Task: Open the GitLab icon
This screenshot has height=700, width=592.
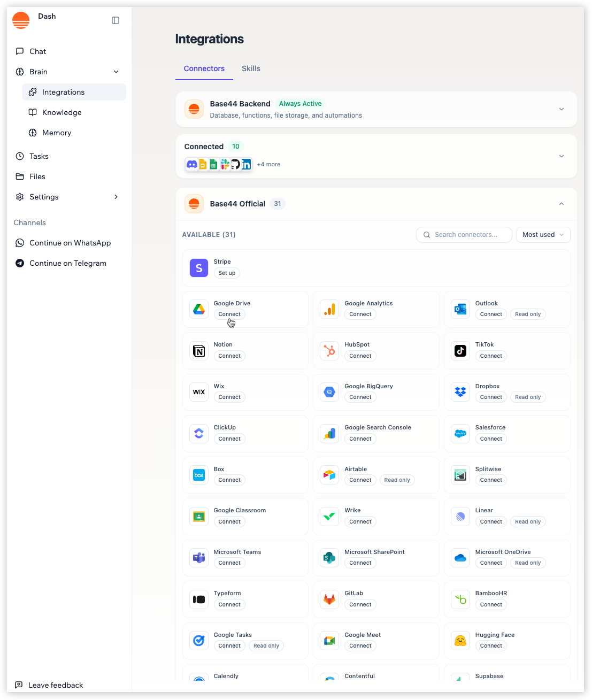Action: point(329,599)
